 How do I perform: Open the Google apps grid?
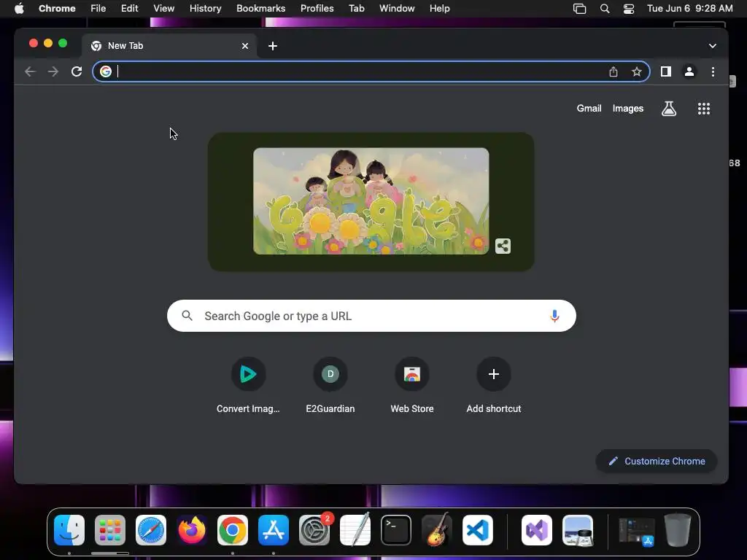click(704, 109)
